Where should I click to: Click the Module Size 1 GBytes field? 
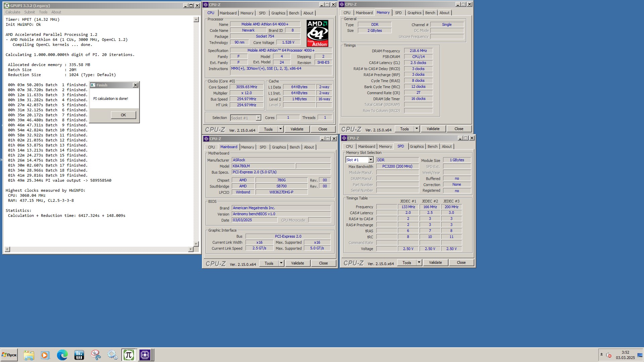pos(457,160)
